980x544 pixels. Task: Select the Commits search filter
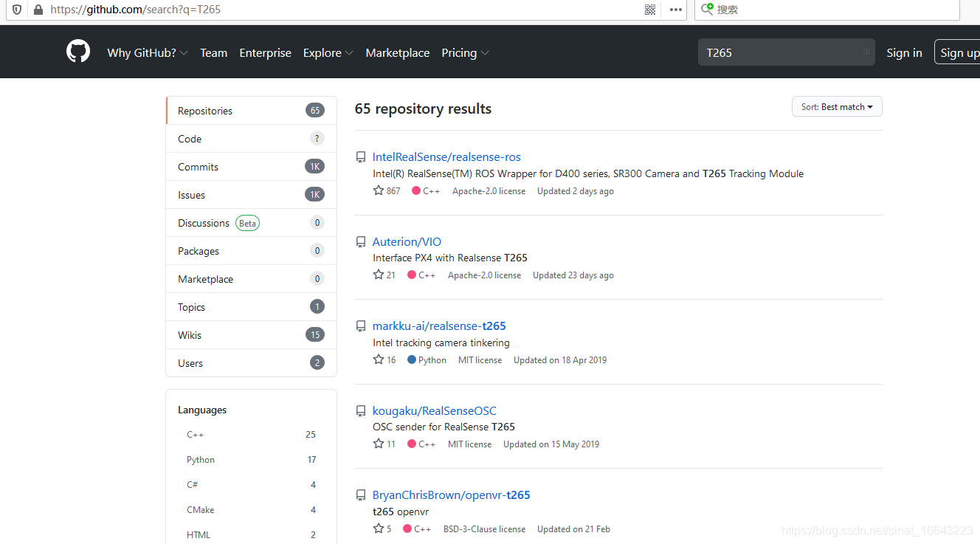(x=252, y=167)
